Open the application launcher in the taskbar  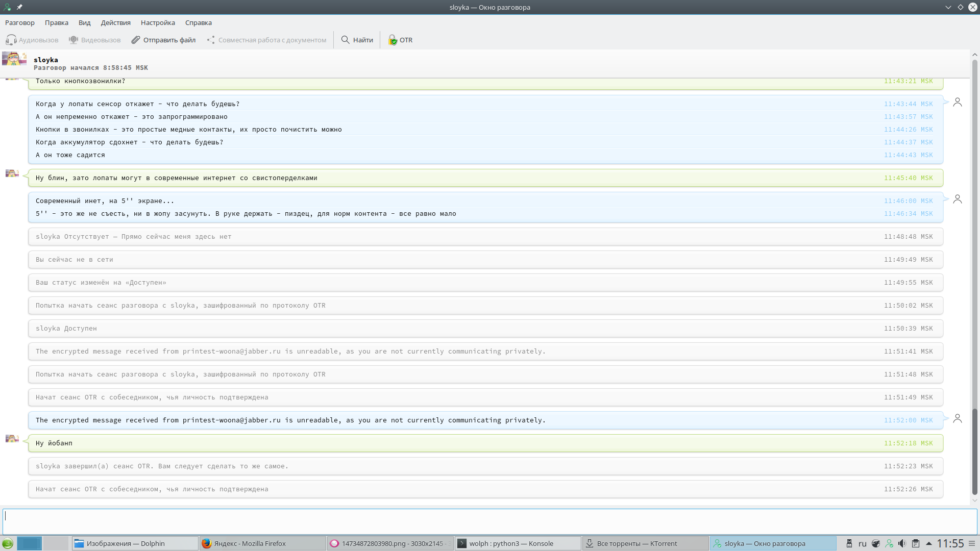pos(8,543)
